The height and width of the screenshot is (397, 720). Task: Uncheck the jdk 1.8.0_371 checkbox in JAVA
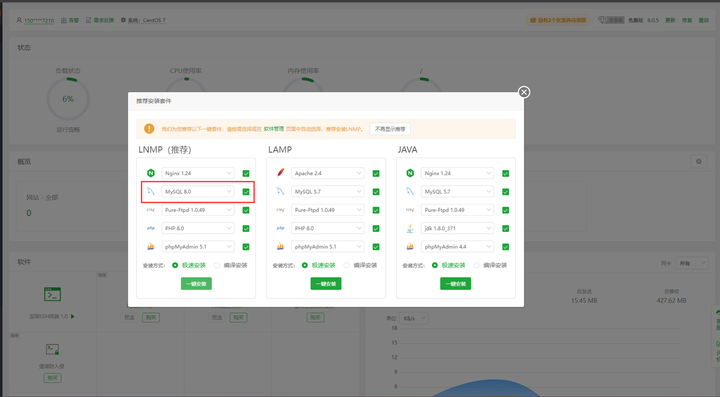coord(506,229)
